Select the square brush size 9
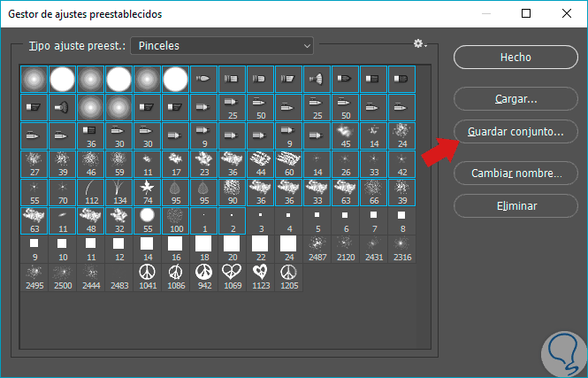The width and height of the screenshot is (588, 378). point(34,247)
